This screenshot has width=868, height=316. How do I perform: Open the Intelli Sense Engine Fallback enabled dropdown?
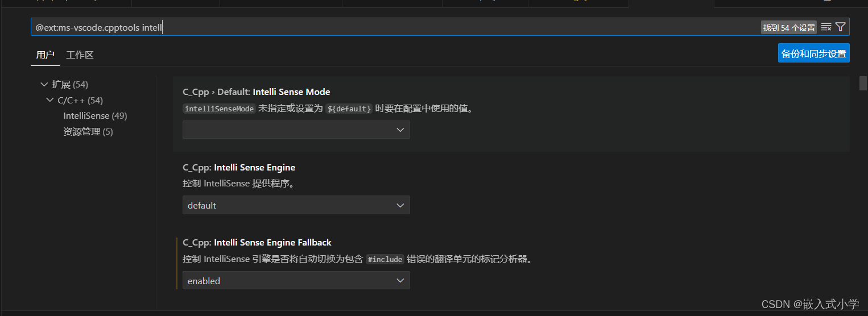click(x=296, y=281)
